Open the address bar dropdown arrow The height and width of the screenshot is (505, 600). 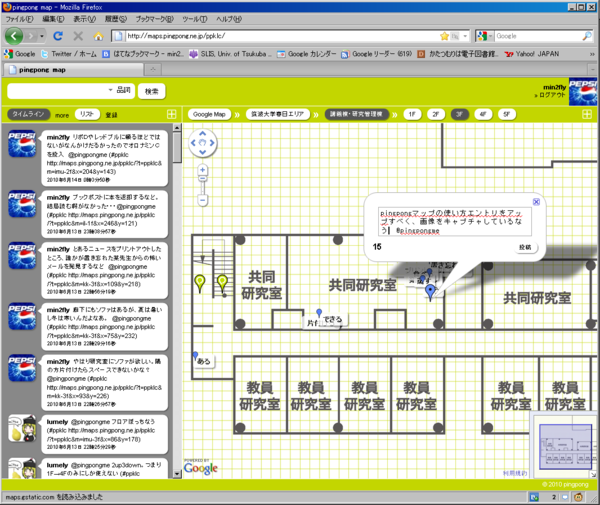(465, 36)
